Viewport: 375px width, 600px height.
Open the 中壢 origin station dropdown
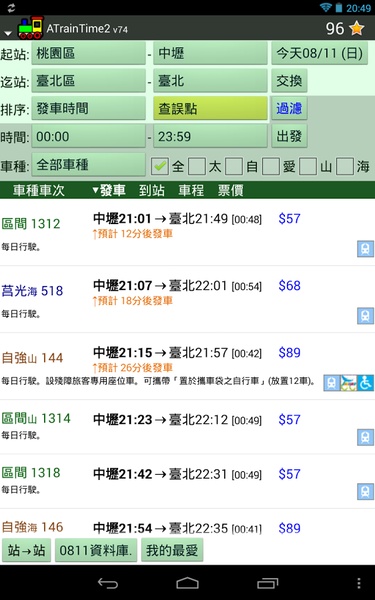[210, 54]
